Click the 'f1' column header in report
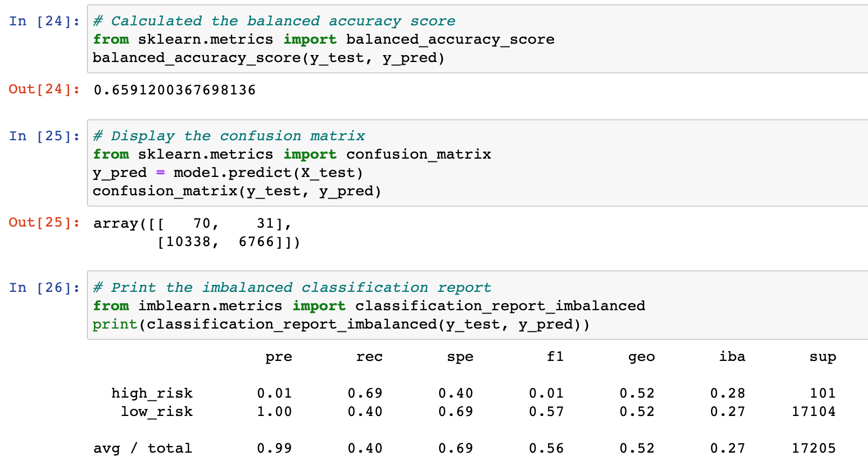The height and width of the screenshot is (471, 868). [x=555, y=356]
